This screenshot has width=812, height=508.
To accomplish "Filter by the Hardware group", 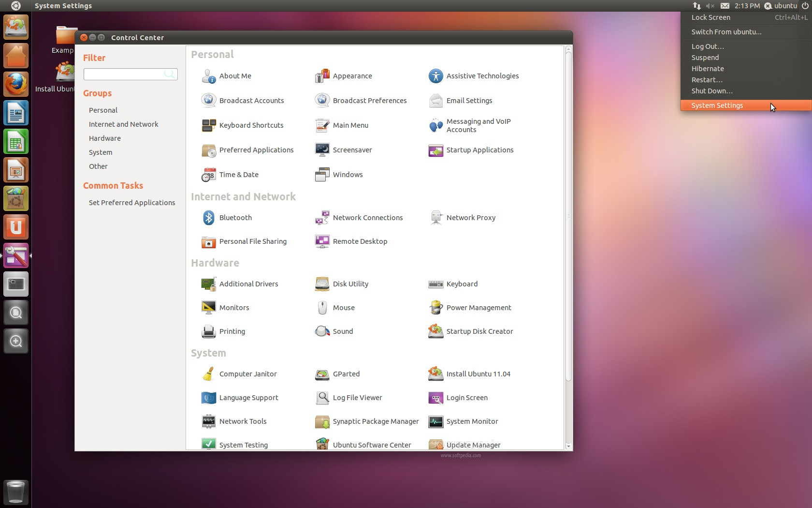I will 104,138.
